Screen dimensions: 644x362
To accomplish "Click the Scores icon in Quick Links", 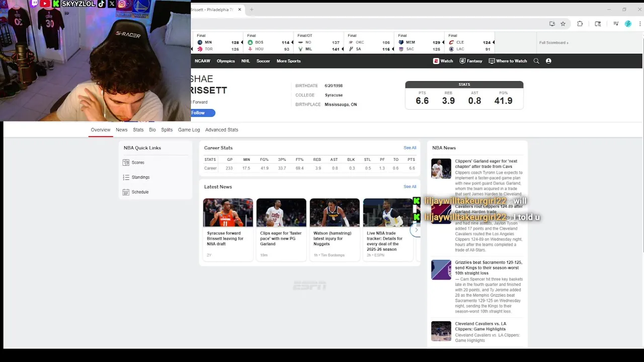I will 126,162.
